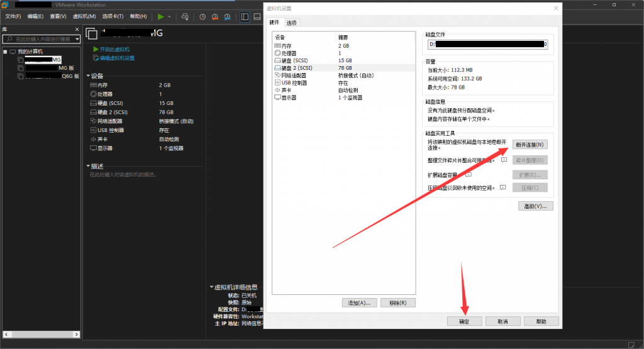Open the 虚拟机(M) menu
Screen dimensions: 644x349
tap(84, 16)
